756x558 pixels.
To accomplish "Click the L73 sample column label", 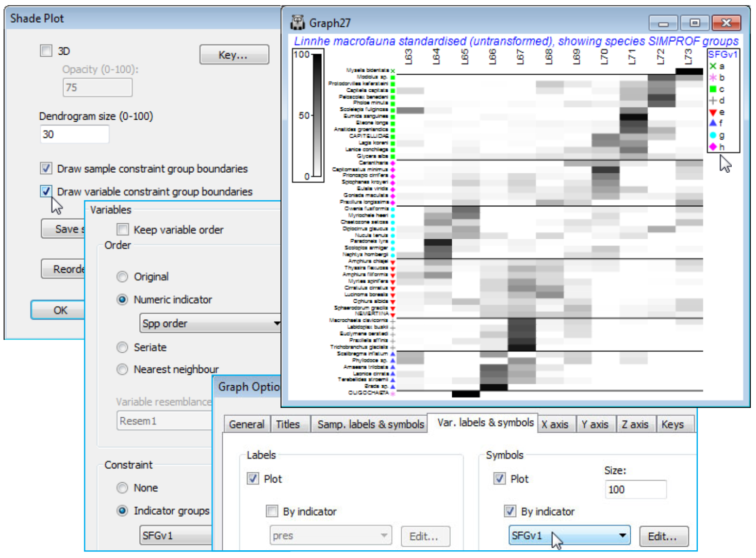I will [x=688, y=57].
